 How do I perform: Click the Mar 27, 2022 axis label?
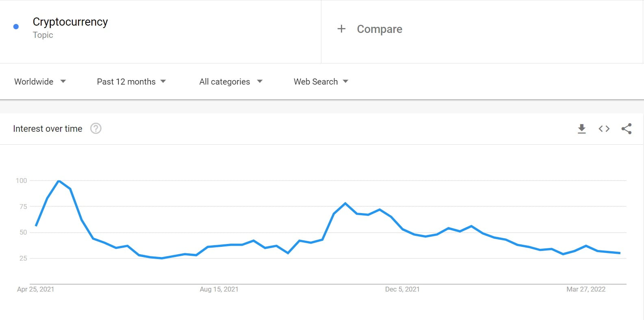[x=586, y=289]
